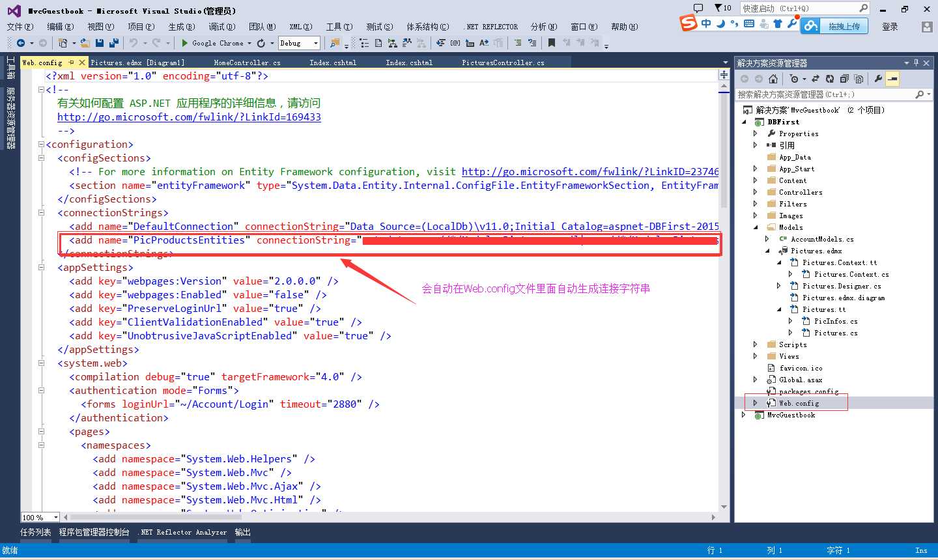Screen dimensions: 938x560
Task: Click the 登录 sign-in link
Action: [x=890, y=27]
